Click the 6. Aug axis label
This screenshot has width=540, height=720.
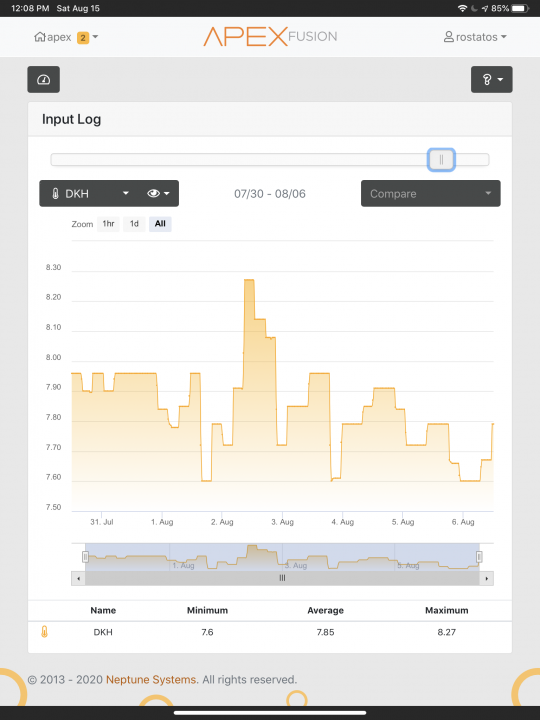(463, 522)
